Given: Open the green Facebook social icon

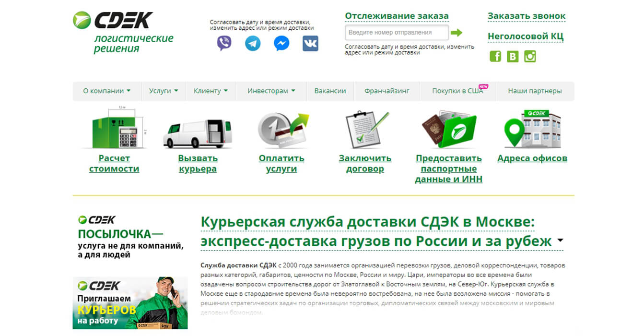Looking at the screenshot, I should click(495, 56).
